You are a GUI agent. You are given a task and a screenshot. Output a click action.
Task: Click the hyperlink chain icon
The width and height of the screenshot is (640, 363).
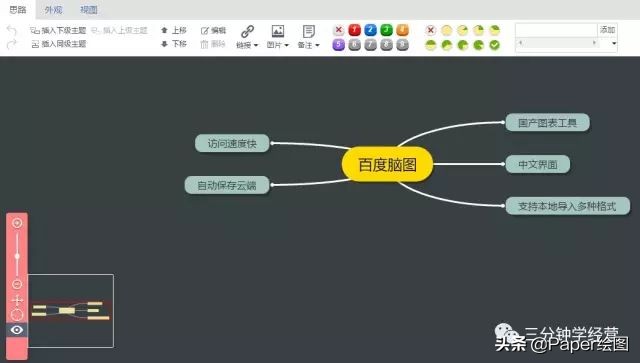point(247,31)
